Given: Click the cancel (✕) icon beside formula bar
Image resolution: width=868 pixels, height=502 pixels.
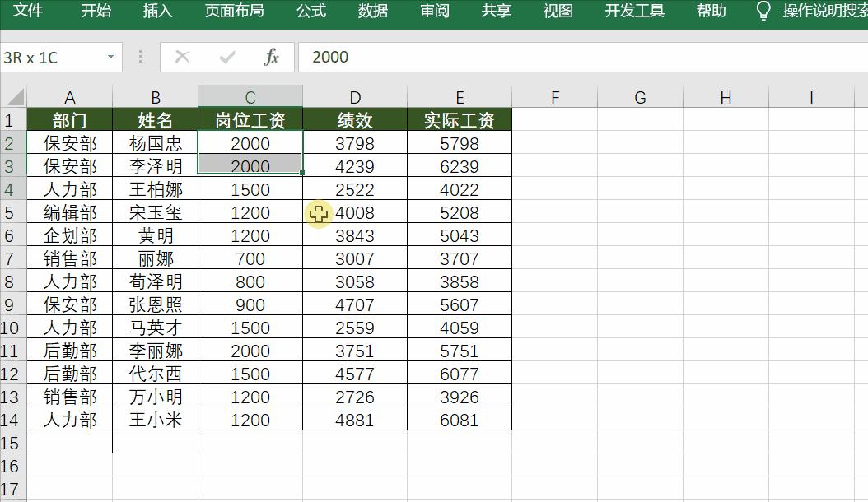Looking at the screenshot, I should [182, 57].
